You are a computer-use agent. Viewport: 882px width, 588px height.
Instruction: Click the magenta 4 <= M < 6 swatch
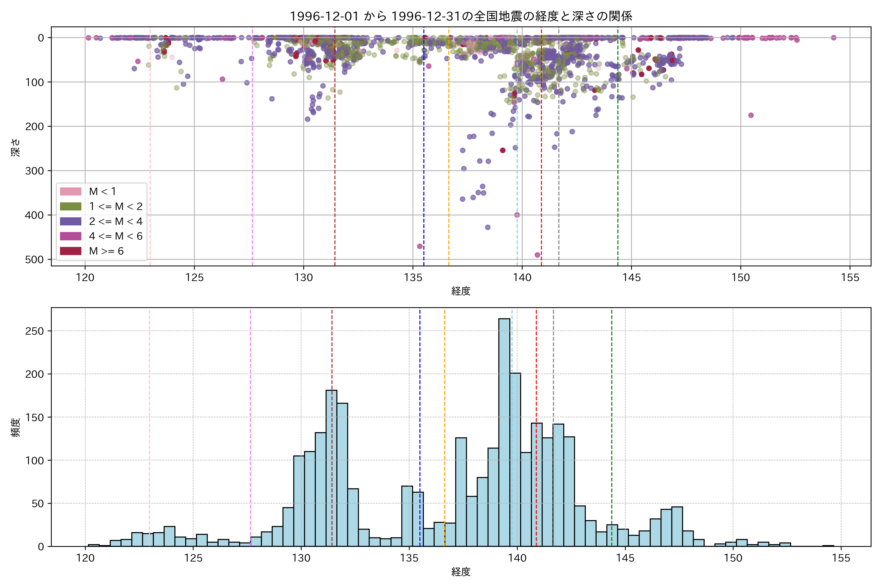point(71,236)
